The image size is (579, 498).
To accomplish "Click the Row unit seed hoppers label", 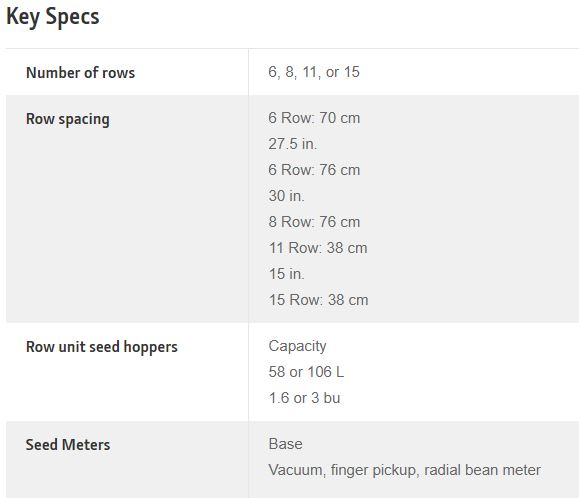I will click(102, 347).
